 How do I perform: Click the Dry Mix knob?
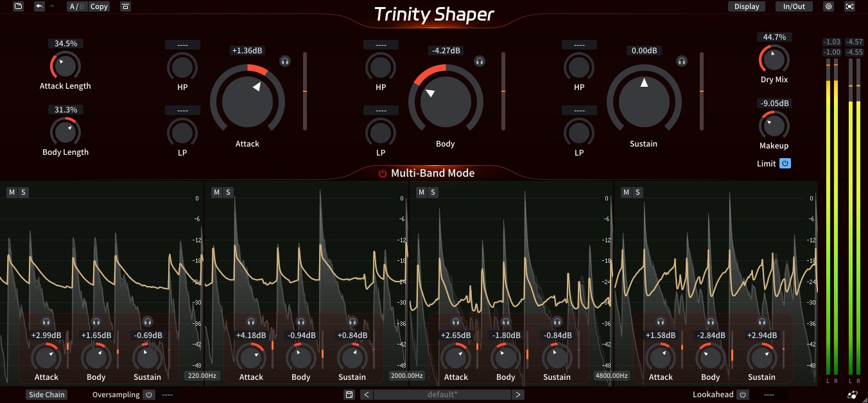(774, 59)
